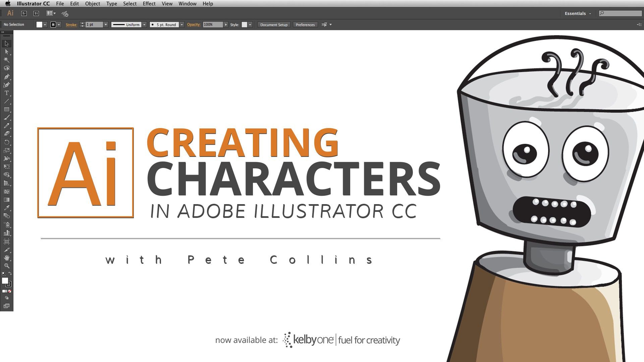The image size is (644, 362).
Task: Set paint mode to Color
Action: (x=3, y=291)
